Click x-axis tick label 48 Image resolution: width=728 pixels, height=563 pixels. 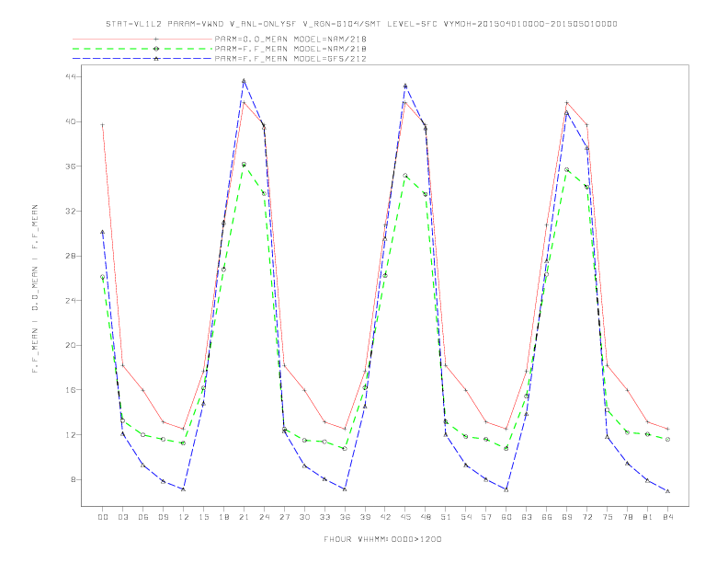[x=426, y=517]
